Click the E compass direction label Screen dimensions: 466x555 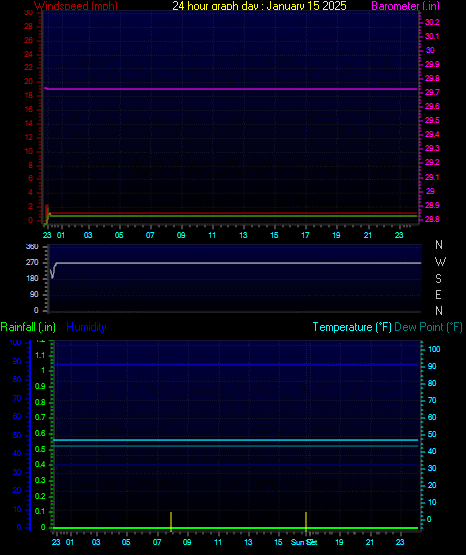(x=438, y=294)
